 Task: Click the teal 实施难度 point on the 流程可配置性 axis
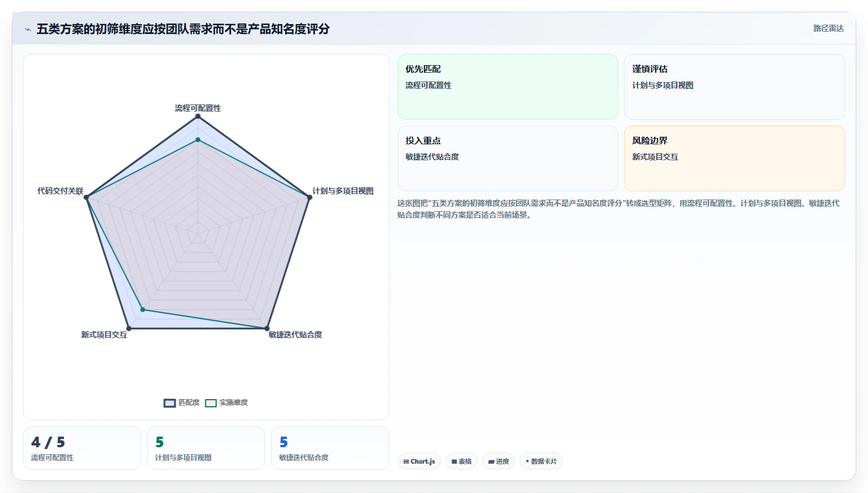pos(198,140)
